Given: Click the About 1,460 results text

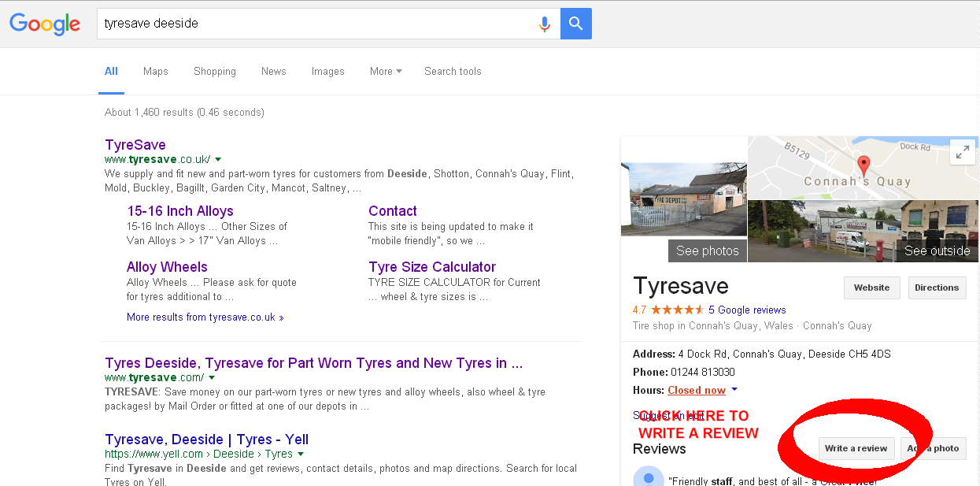Looking at the screenshot, I should click(184, 112).
